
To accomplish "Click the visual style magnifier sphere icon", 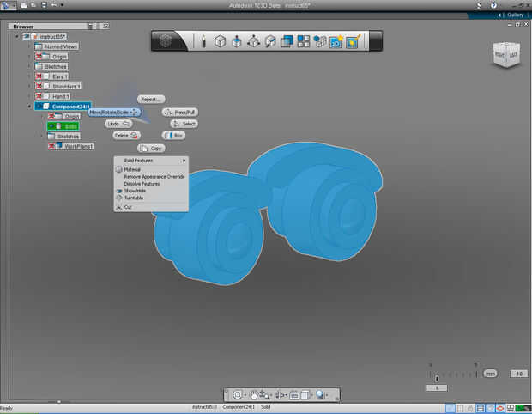I will (x=320, y=394).
